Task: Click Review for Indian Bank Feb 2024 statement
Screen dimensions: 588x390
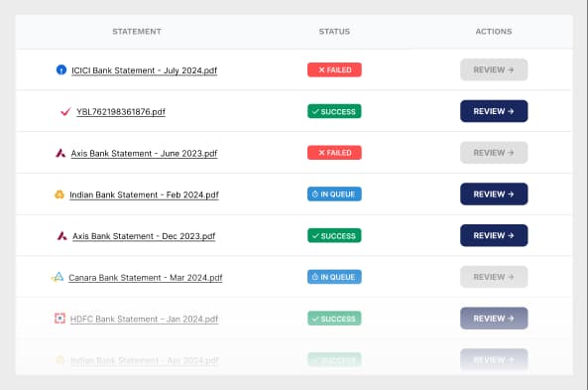Action: 494,195
